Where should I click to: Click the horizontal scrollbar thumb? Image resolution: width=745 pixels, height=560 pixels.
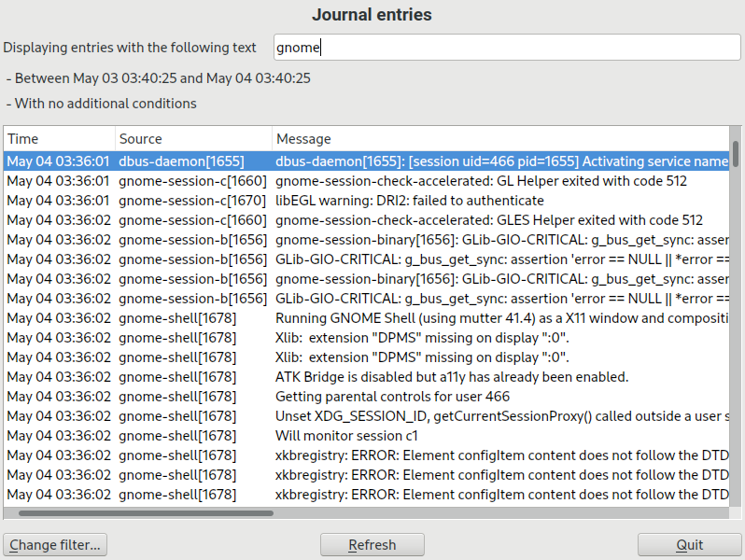click(146, 512)
